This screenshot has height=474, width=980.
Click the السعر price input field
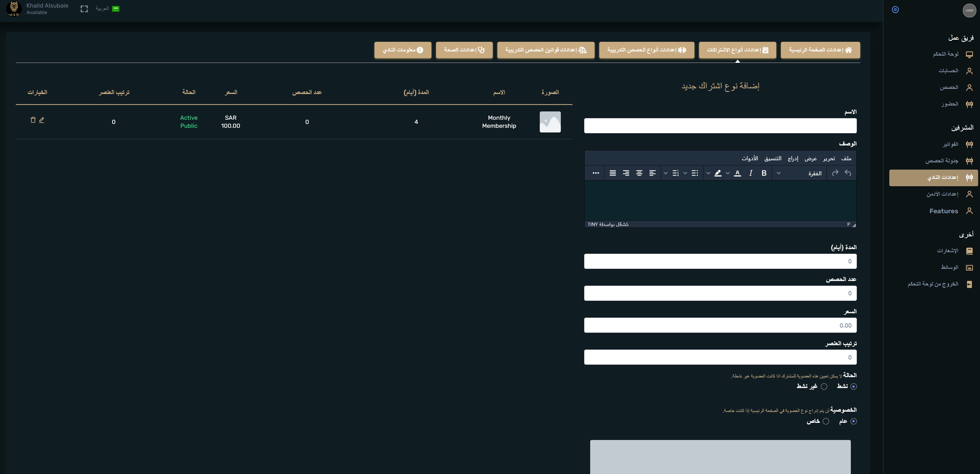coord(720,325)
